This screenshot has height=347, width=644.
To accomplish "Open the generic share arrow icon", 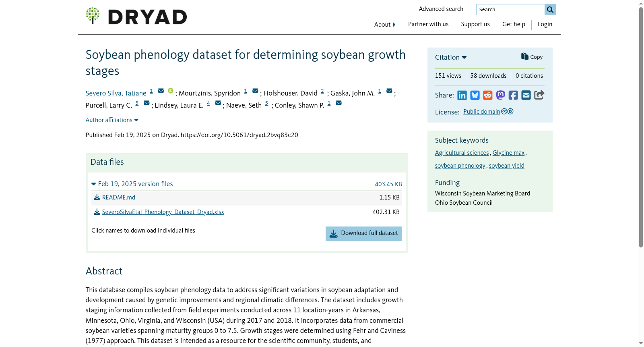I will 539,95.
